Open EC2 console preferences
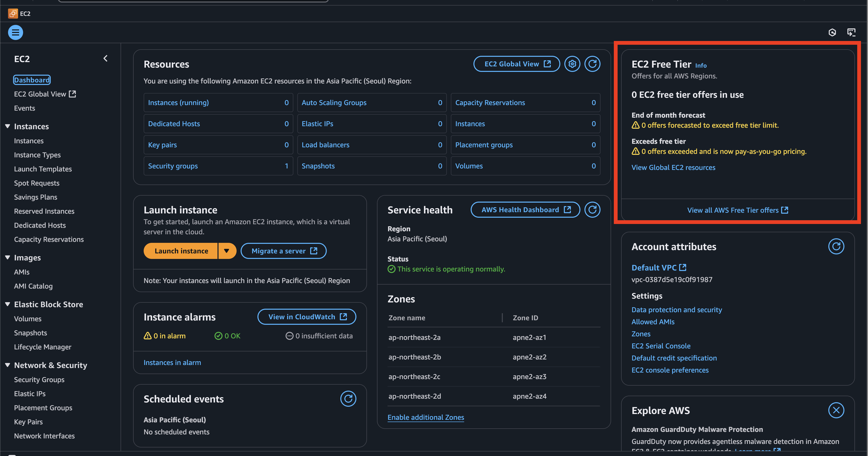Screen dimensions: 868x456 [x=670, y=370]
